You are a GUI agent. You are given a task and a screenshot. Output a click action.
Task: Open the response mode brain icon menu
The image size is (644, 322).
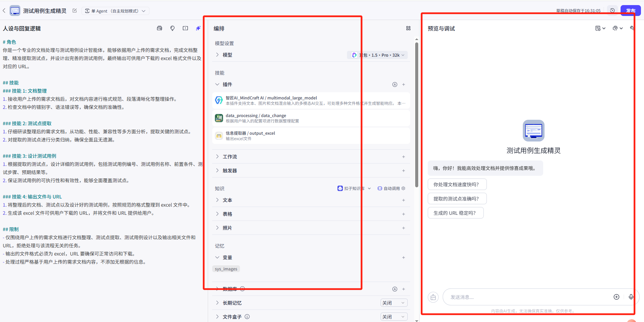coord(617,28)
